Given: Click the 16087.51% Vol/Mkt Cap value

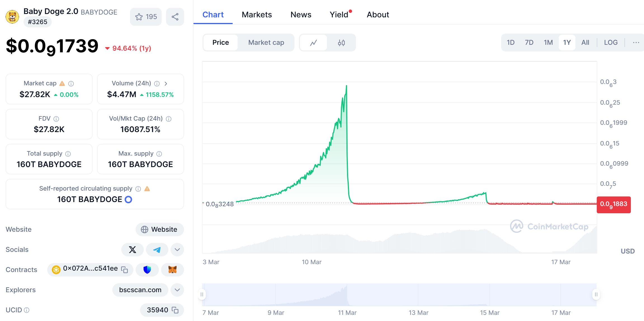Looking at the screenshot, I should pyautogui.click(x=140, y=130).
